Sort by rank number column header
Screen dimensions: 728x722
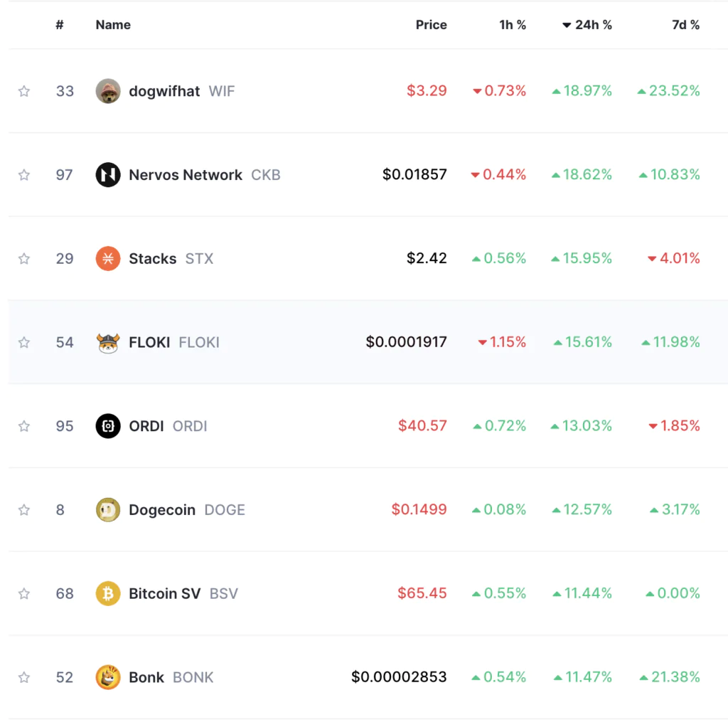pos(60,25)
